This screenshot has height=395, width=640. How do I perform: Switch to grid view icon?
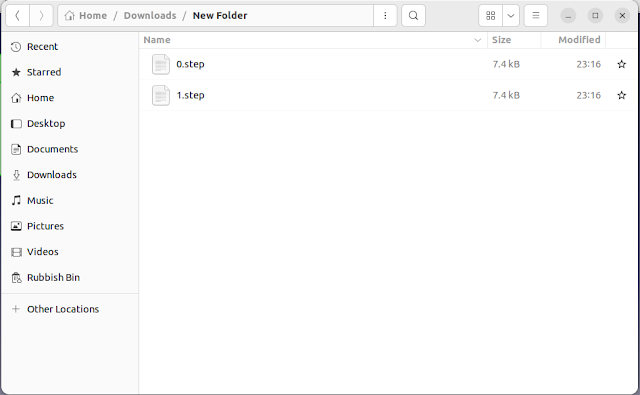pyautogui.click(x=491, y=16)
